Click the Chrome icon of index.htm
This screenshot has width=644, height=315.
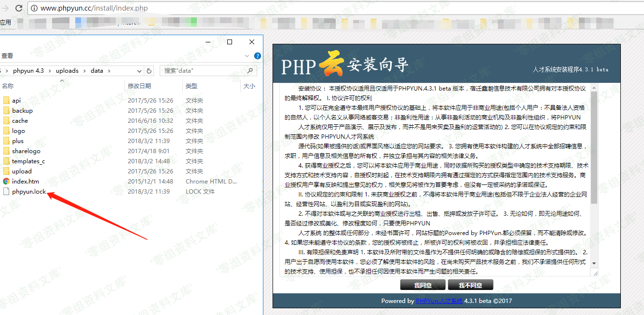[x=6, y=182]
